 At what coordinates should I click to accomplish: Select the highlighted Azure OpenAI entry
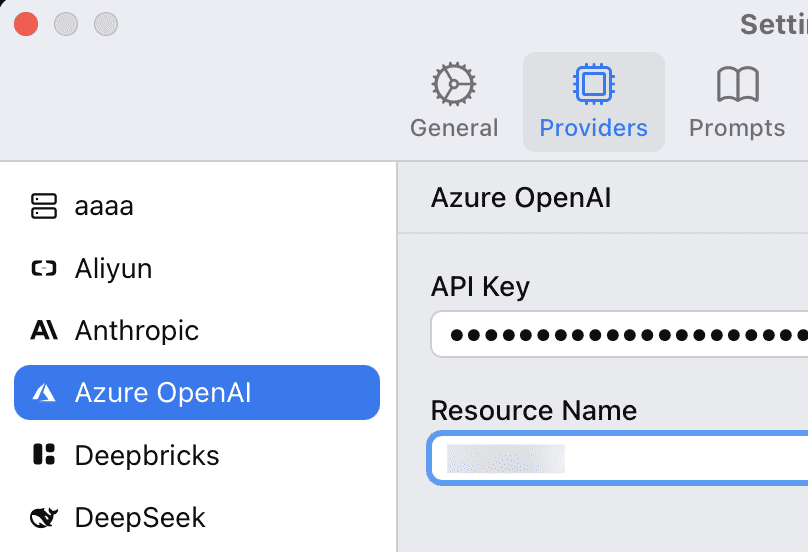click(x=197, y=393)
